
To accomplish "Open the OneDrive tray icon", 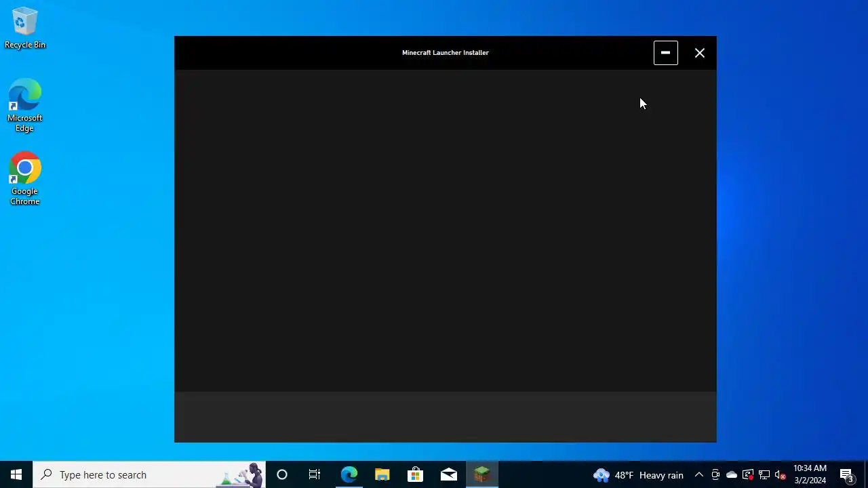I will point(732,474).
